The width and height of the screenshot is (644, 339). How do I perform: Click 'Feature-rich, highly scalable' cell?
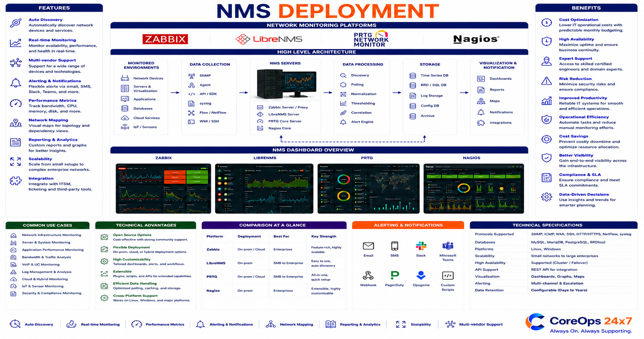[326, 250]
